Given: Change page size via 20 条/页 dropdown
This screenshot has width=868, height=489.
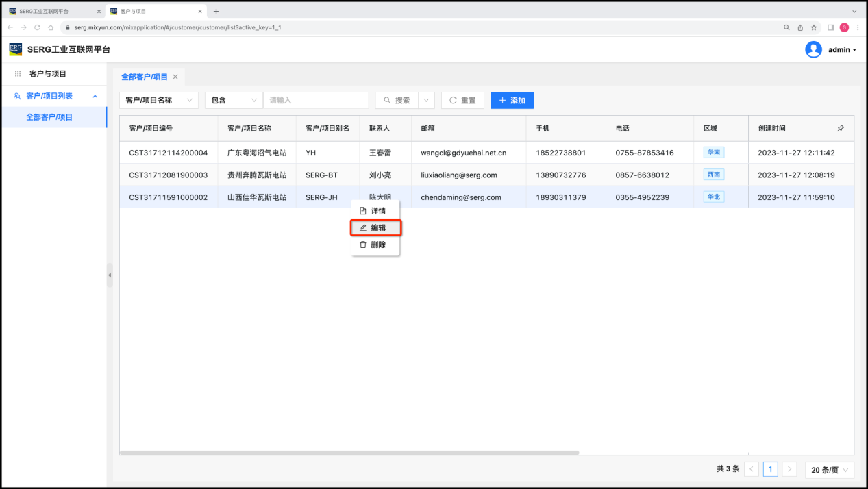Looking at the screenshot, I should [830, 470].
